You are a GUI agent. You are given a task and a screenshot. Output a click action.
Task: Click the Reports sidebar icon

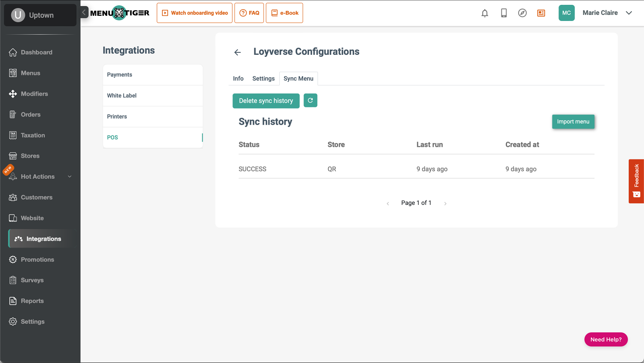(x=13, y=301)
